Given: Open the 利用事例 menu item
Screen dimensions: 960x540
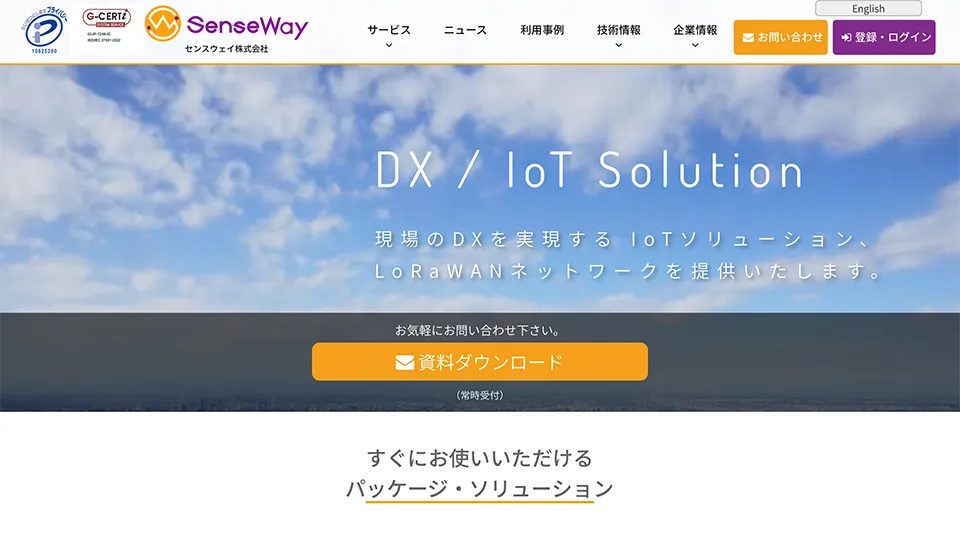Looking at the screenshot, I should coord(542,30).
